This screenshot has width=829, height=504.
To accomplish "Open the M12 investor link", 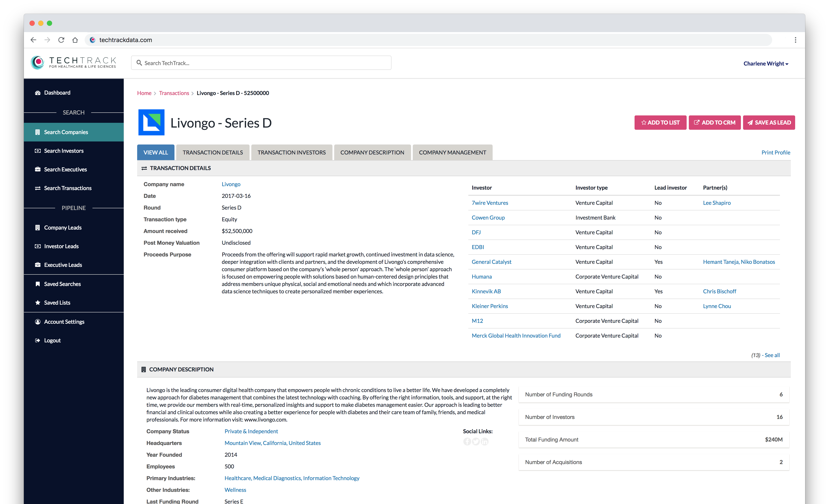I will click(477, 321).
